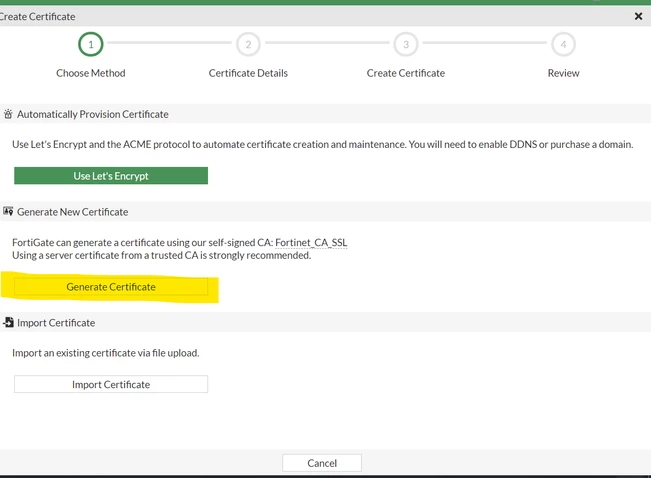Screen dimensions: 651x478
Task: Click the Use Let's Encrypt button
Action: pyautogui.click(x=111, y=176)
